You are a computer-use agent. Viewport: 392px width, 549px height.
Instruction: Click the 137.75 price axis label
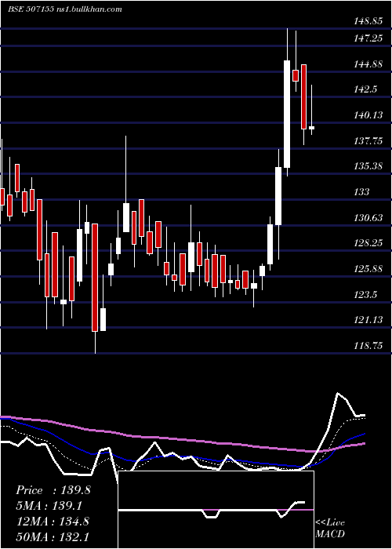point(368,140)
